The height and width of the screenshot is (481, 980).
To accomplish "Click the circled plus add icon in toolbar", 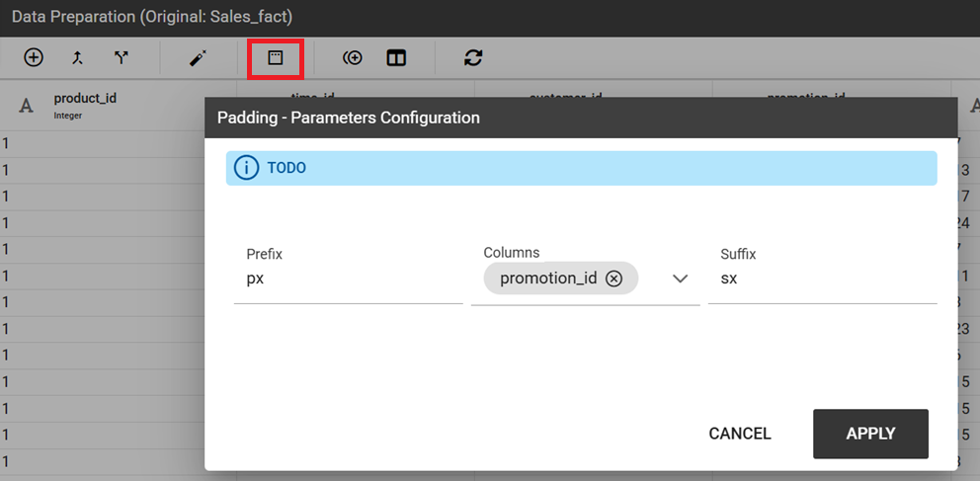I will [34, 58].
